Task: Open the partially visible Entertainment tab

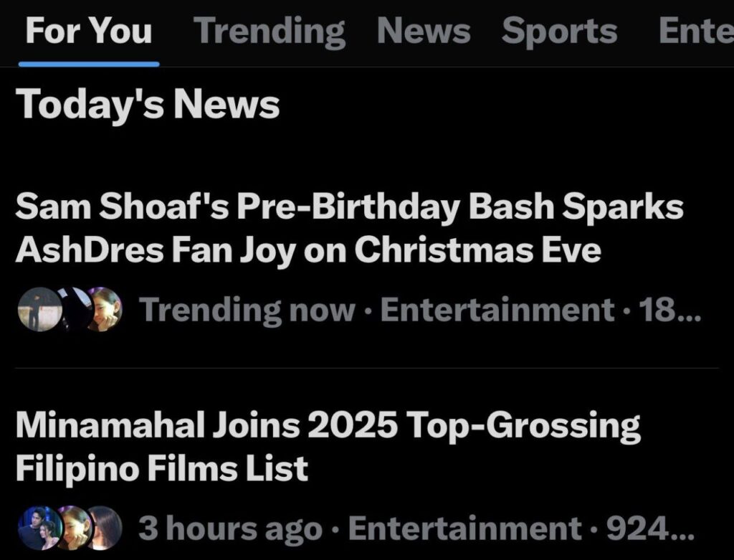Action: (695, 32)
